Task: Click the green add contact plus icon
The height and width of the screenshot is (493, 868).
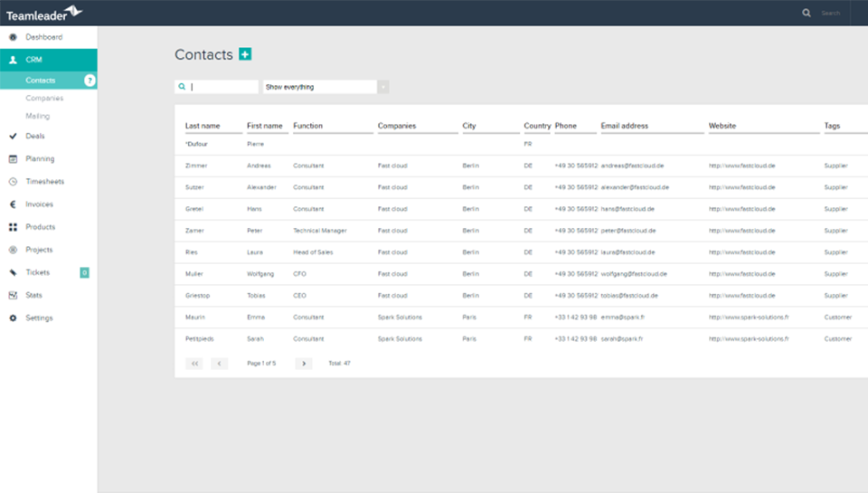Action: click(245, 54)
